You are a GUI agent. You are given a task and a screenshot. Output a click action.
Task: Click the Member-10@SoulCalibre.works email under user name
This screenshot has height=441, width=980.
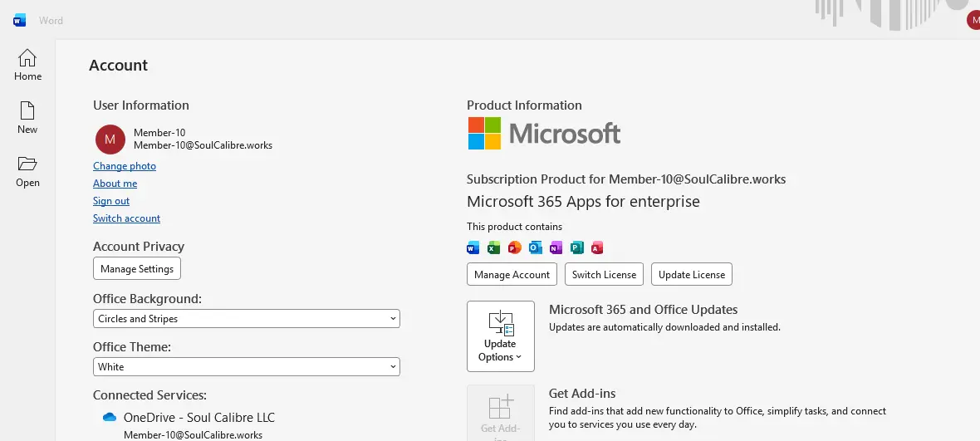coord(203,145)
